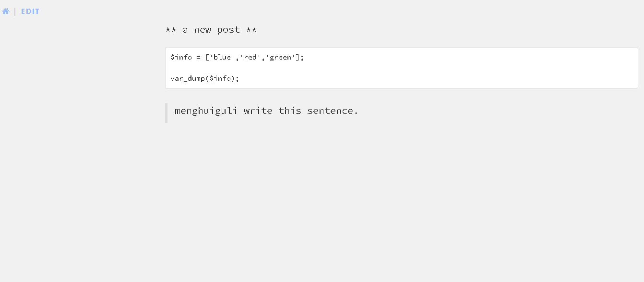The height and width of the screenshot is (282, 644).
Task: Click the word 'write' in the quote
Action: click(x=258, y=111)
